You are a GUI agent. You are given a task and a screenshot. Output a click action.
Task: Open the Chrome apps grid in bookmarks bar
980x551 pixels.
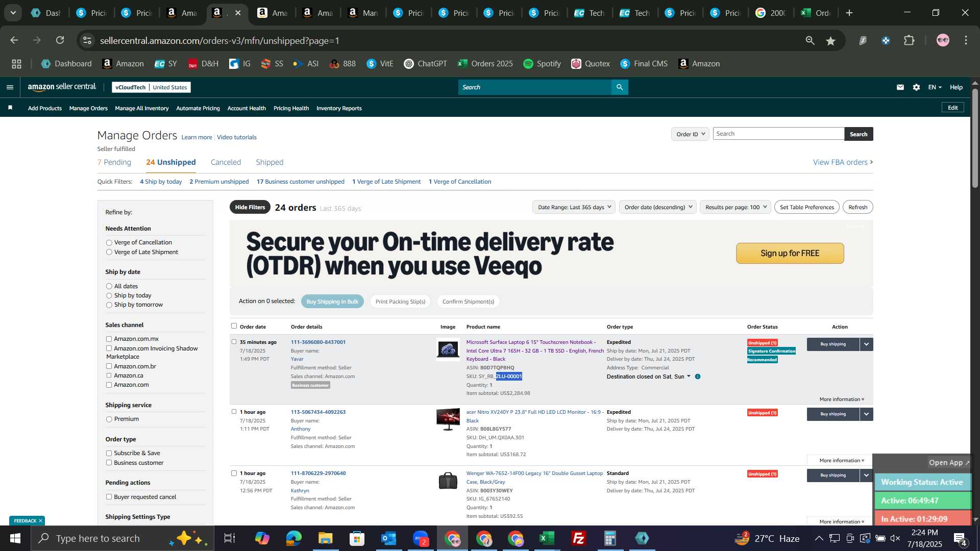16,64
